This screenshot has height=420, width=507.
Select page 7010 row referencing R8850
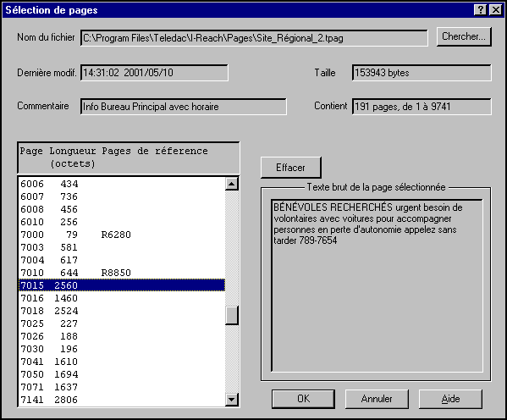coord(122,273)
